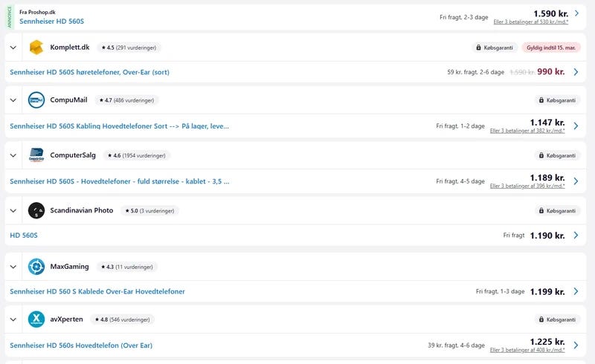Expand the avXperten store details chevron
The width and height of the screenshot is (595, 364).
pos(13,319)
